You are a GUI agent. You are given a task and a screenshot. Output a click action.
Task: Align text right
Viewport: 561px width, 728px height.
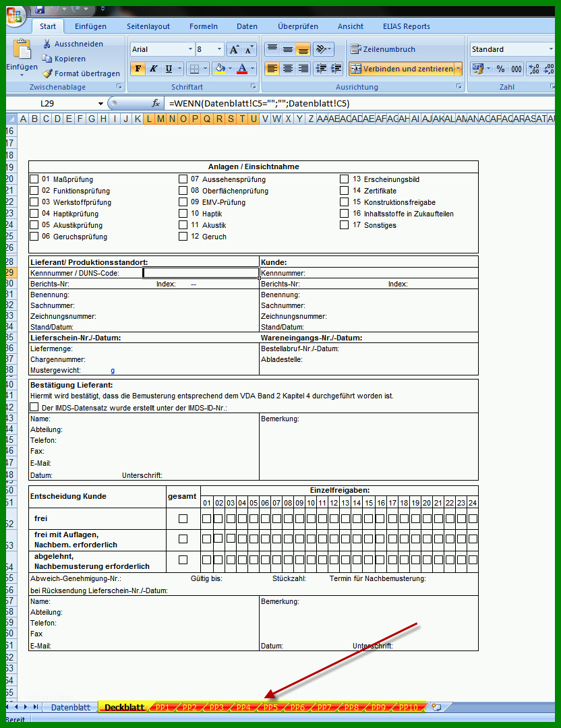coord(303,69)
